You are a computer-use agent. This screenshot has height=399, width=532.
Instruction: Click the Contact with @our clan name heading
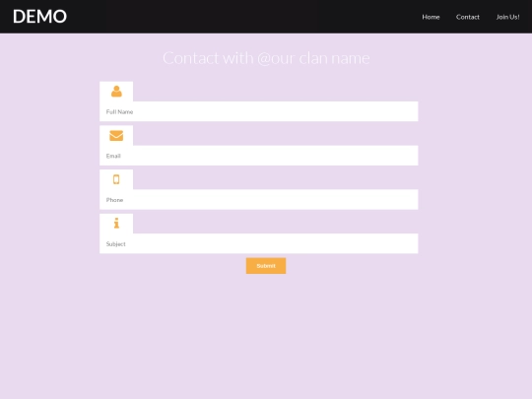coord(266,58)
